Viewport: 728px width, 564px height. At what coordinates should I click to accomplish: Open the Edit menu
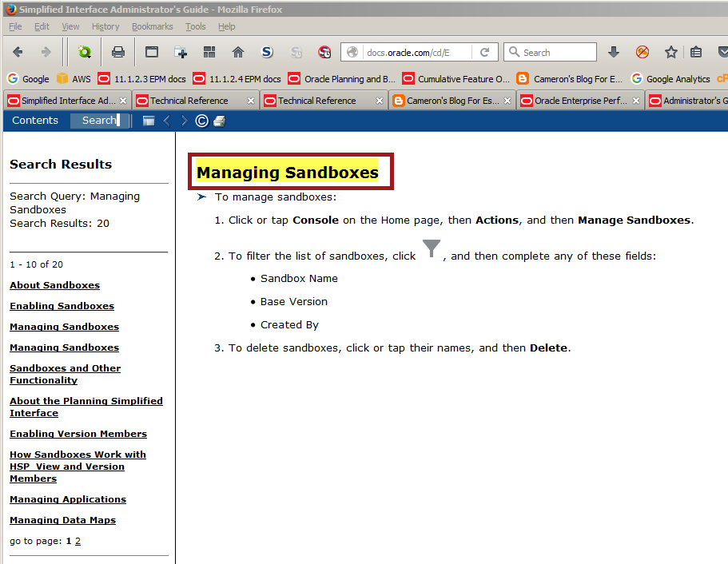pyautogui.click(x=42, y=26)
